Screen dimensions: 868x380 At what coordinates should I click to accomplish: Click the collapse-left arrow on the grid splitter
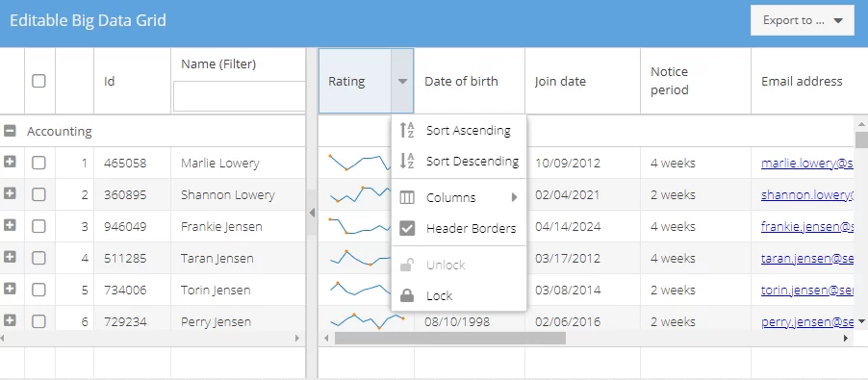coord(312,213)
